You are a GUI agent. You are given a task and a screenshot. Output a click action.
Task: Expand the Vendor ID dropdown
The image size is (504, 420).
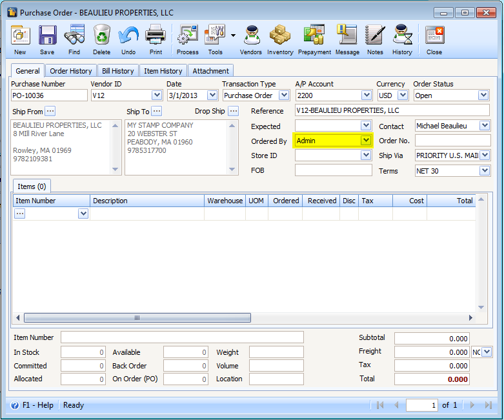157,95
